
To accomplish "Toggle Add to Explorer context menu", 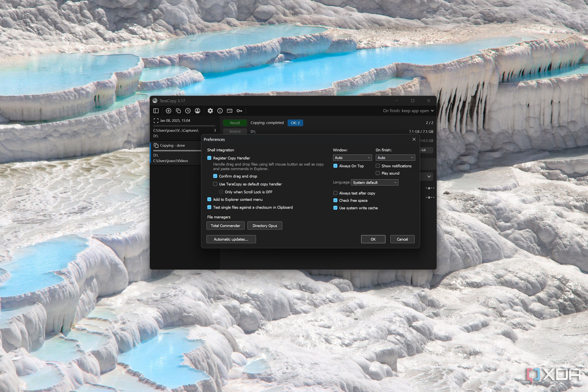I will point(209,199).
